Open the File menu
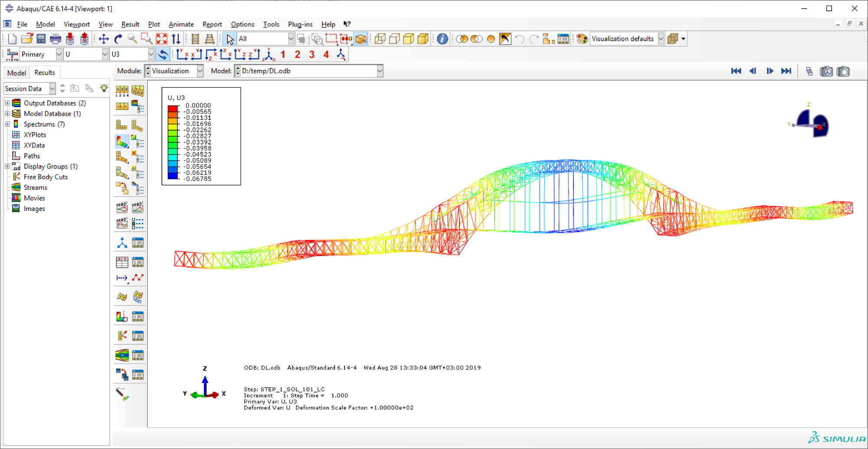 pyautogui.click(x=22, y=24)
